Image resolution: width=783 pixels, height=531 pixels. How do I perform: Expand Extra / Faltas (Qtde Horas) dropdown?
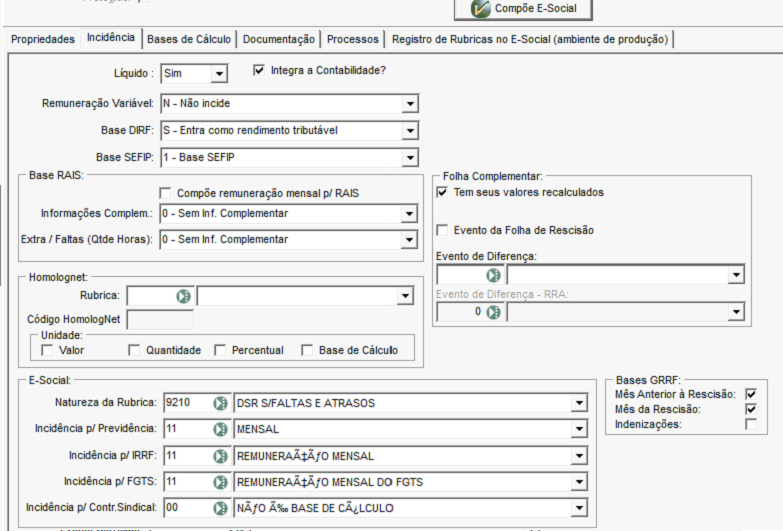point(408,240)
